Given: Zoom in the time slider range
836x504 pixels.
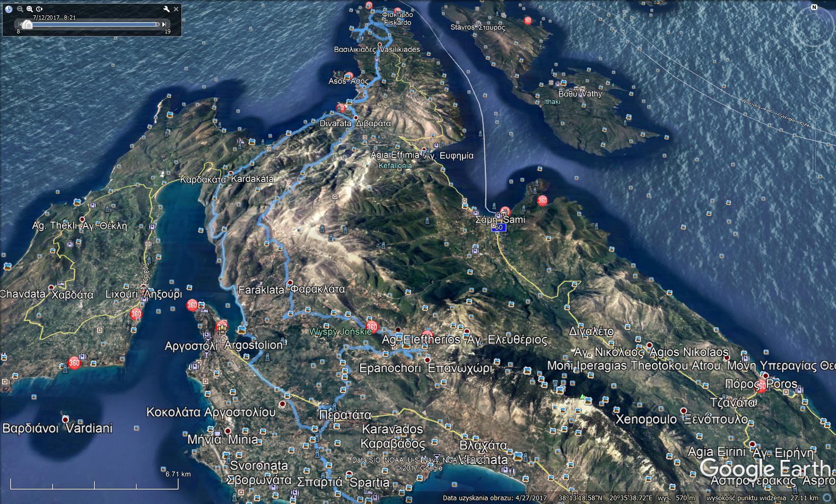Looking at the screenshot, I should (30, 9).
